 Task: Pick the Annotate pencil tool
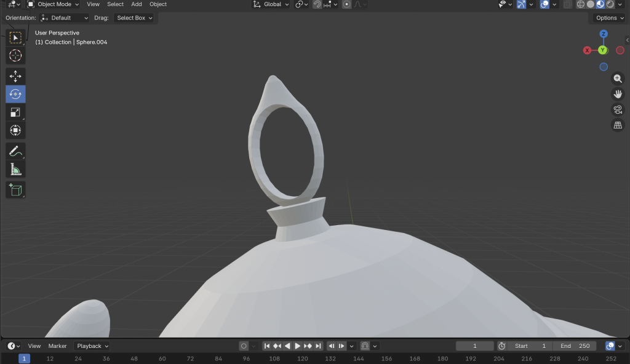(15, 151)
